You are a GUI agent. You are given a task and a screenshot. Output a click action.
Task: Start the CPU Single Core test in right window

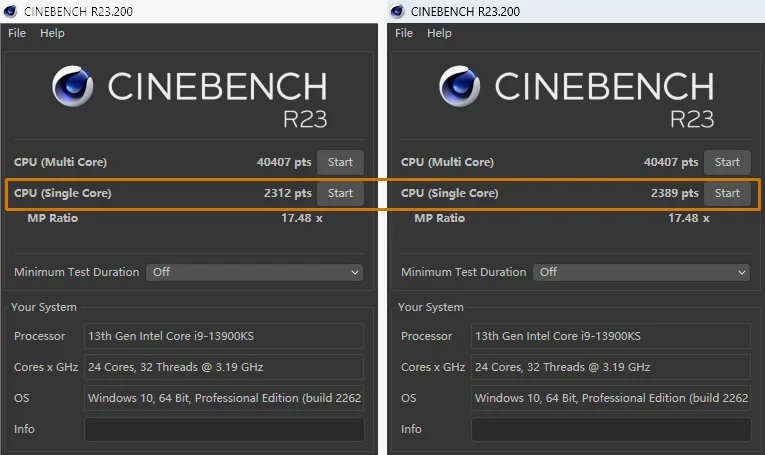[727, 194]
